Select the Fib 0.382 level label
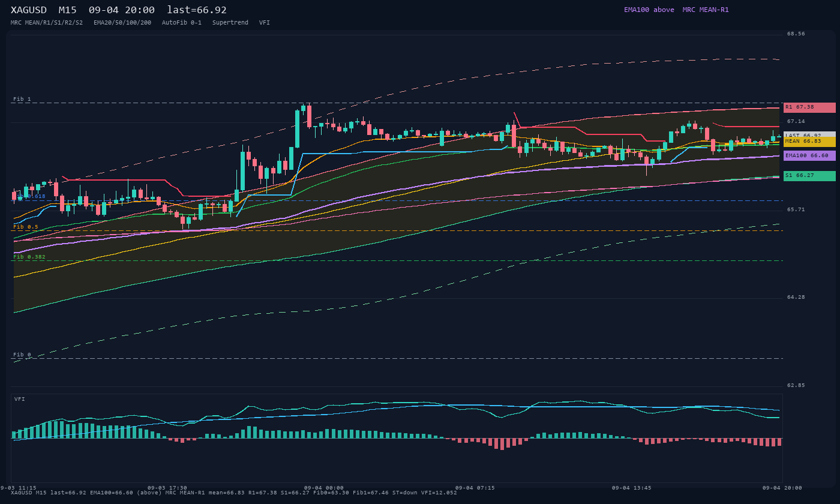 29,257
